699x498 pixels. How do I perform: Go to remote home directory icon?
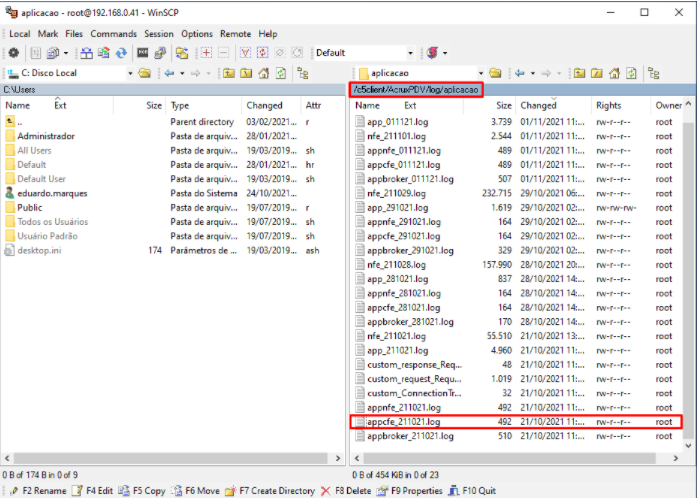614,73
